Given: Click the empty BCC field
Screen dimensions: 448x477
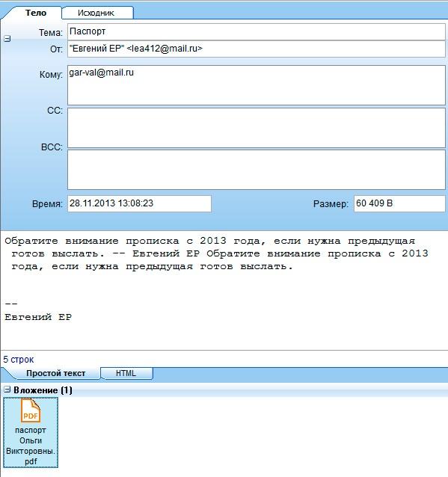Looking at the screenshot, I should click(257, 170).
